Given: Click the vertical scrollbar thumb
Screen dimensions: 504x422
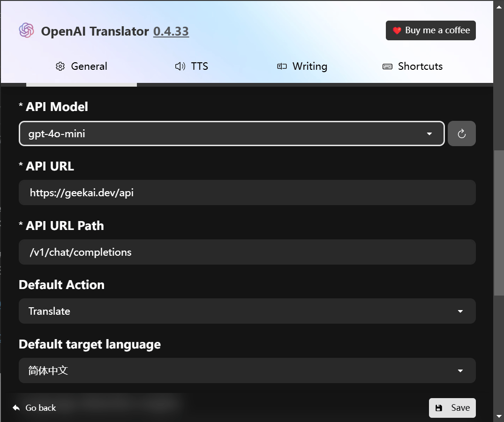Looking at the screenshot, I should [498, 223].
